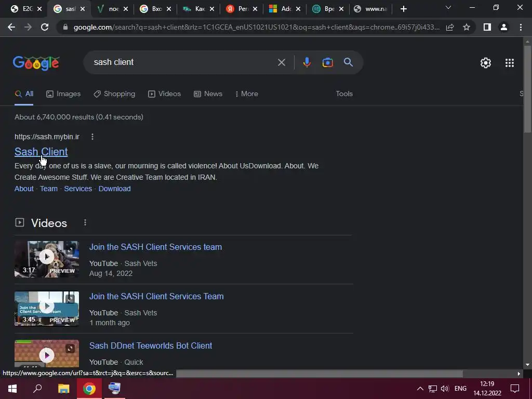Open File Explorer from taskbar
The width and height of the screenshot is (532, 399).
[x=63, y=389]
